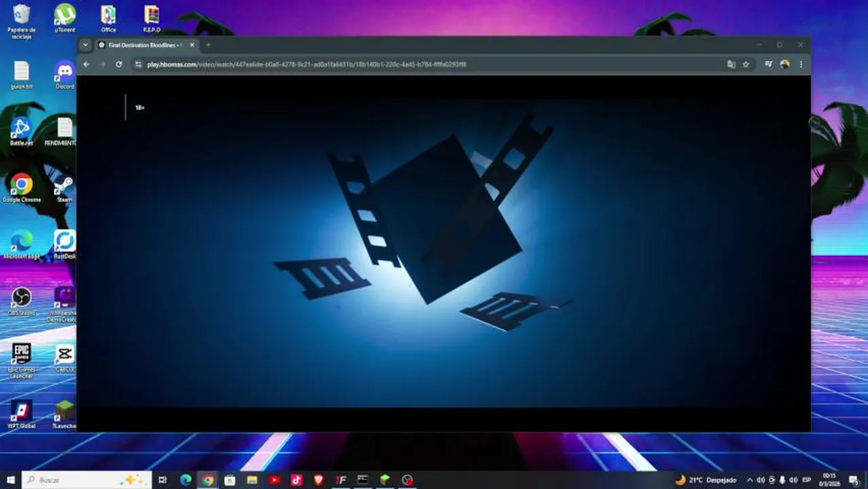The height and width of the screenshot is (489, 868).
Task: Close the Final Destination Bloodlines tab
Action: coord(192,45)
